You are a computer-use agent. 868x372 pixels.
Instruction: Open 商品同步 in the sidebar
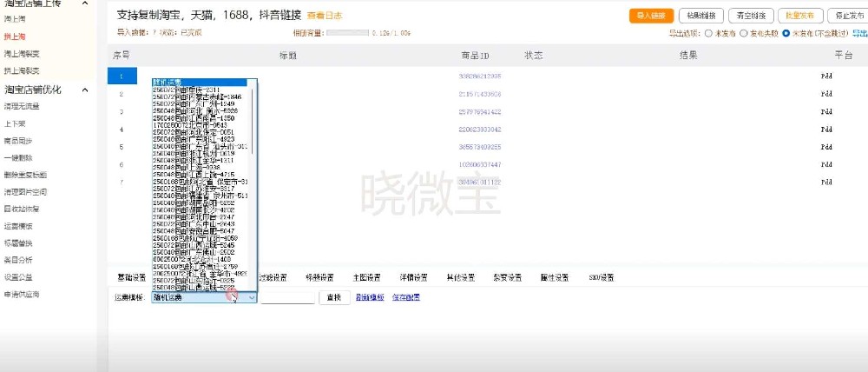click(18, 141)
